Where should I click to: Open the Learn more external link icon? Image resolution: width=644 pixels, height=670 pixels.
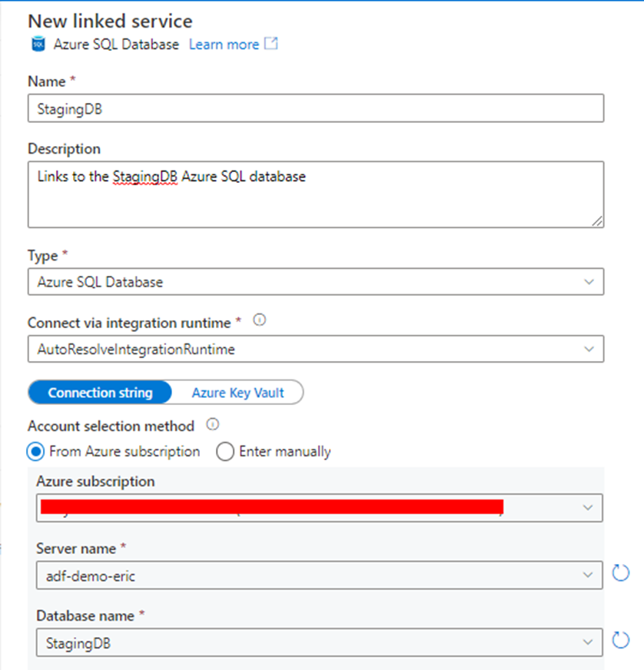coord(271,44)
